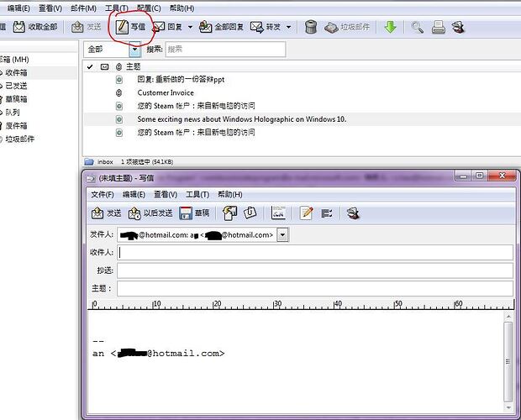The height and width of the screenshot is (420, 521).
Task: Click the Attach File paperclip icon
Action: click(x=250, y=213)
